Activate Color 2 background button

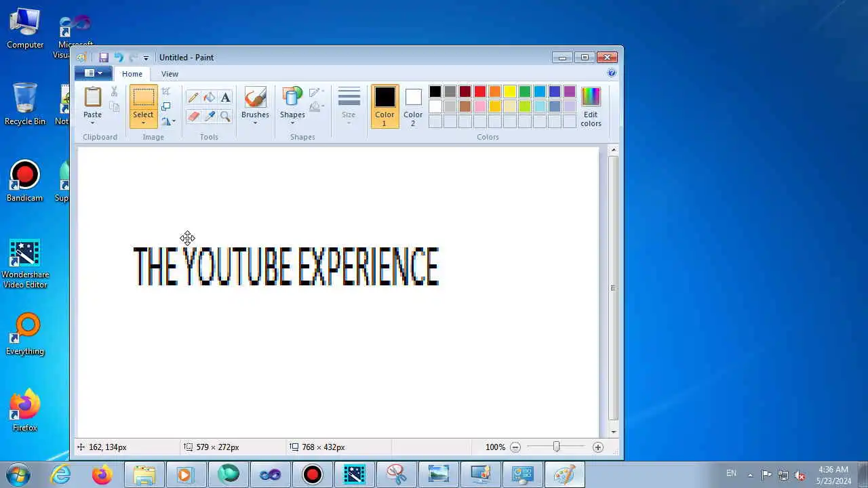[413, 106]
